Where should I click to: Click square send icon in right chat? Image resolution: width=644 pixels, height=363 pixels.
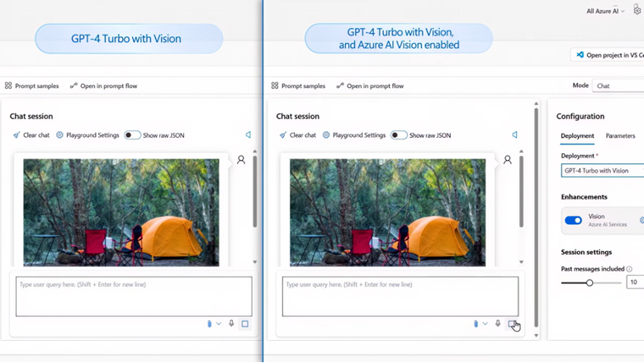[512, 324]
